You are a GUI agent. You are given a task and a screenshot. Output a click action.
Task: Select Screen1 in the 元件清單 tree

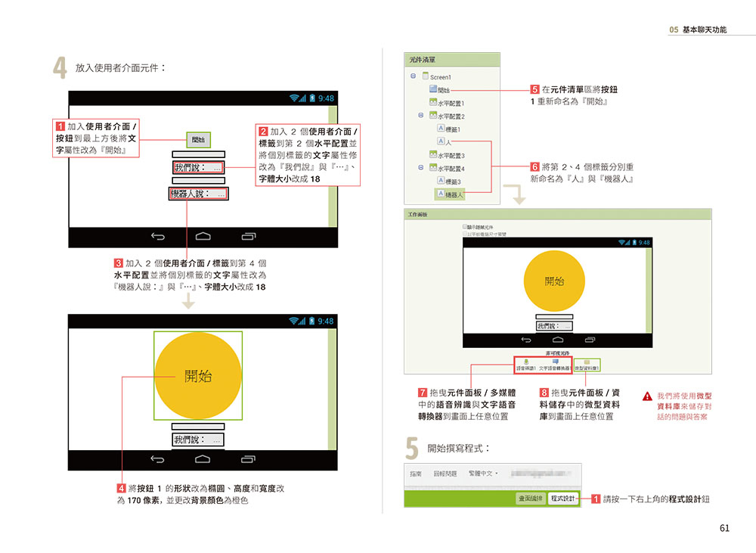coord(440,76)
